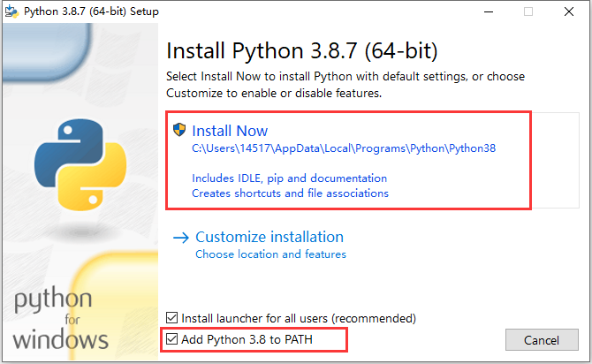
Task: Click 'Includes IDLE, pip and documentation' line
Action: pyautogui.click(x=290, y=178)
